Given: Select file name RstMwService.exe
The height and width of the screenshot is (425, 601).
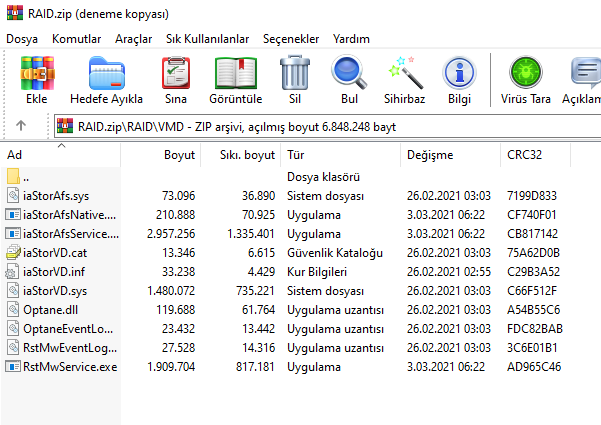Looking at the screenshot, I should point(70,367).
